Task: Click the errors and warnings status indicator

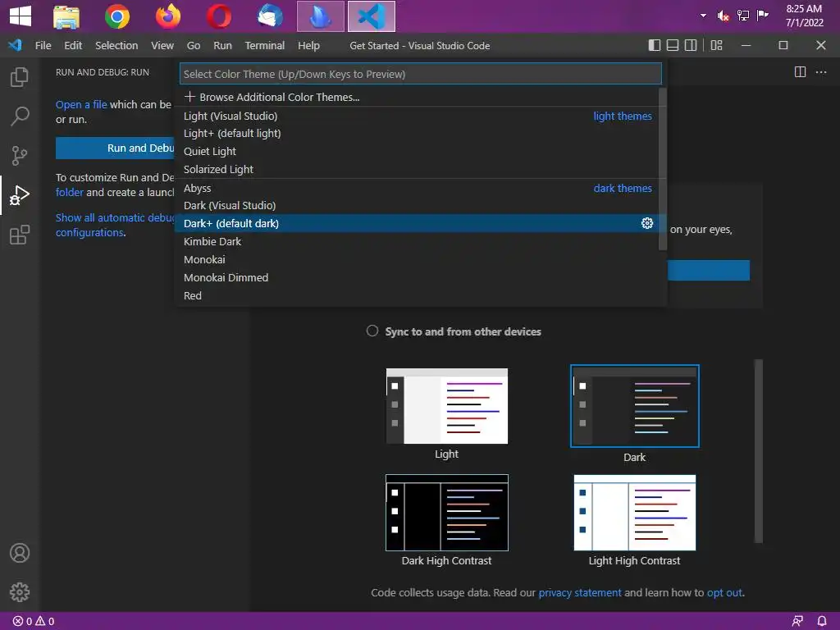Action: tap(33, 621)
